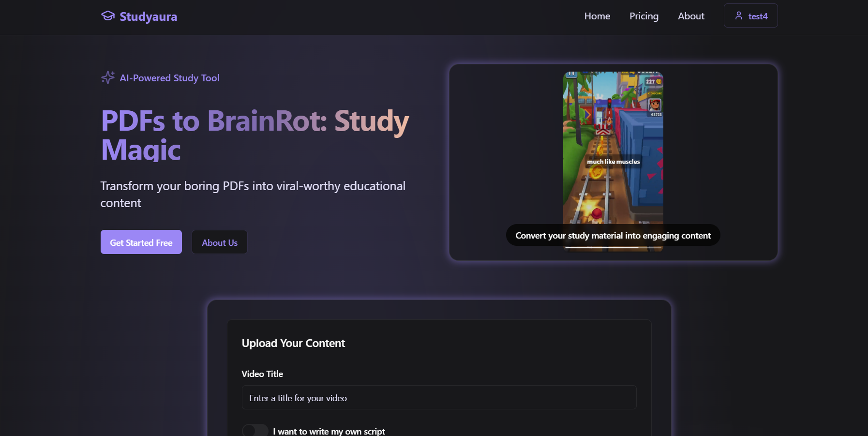Open the test4 account menu
The width and height of the screenshot is (868, 436).
coord(750,15)
